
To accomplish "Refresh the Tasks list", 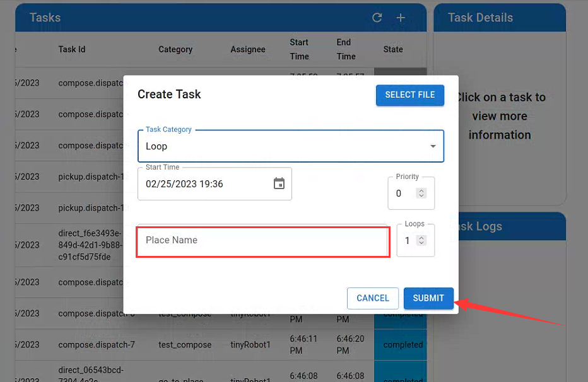I will [x=377, y=18].
